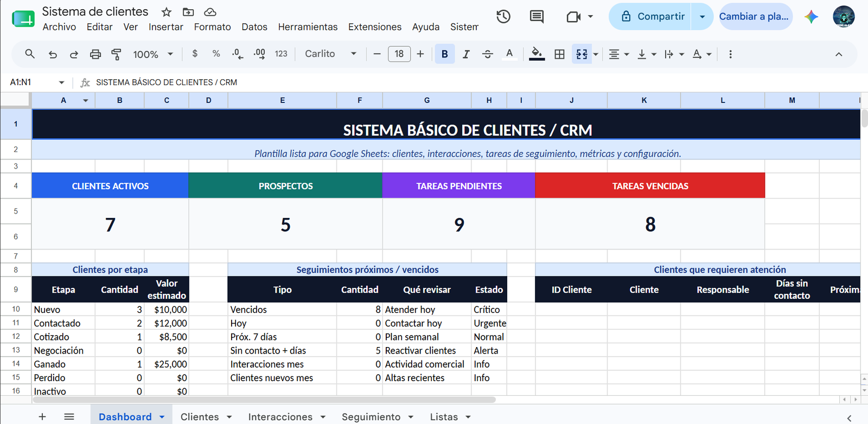The height and width of the screenshot is (424, 868).
Task: Open the zoom level dropdown 100%
Action: pyautogui.click(x=153, y=54)
